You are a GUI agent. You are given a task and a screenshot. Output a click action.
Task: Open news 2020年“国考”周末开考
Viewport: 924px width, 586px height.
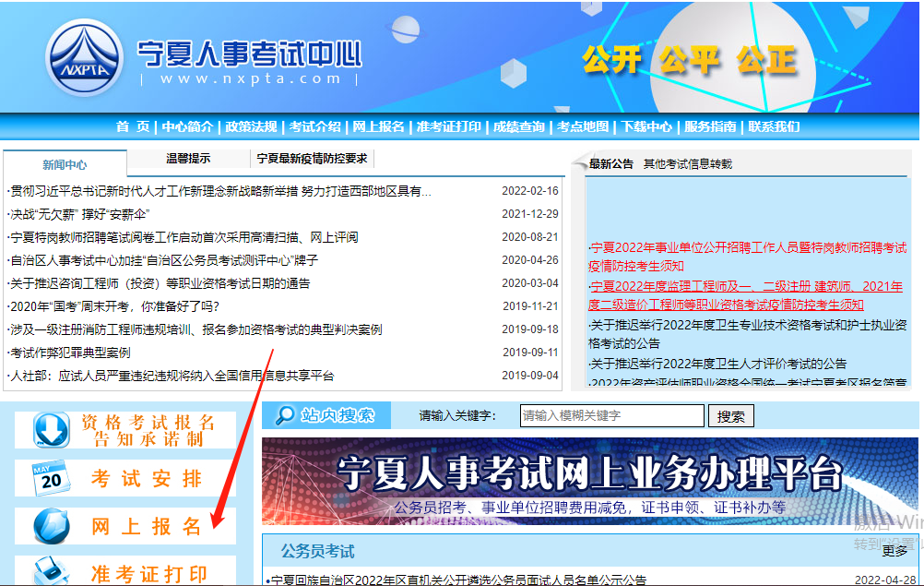point(113,306)
